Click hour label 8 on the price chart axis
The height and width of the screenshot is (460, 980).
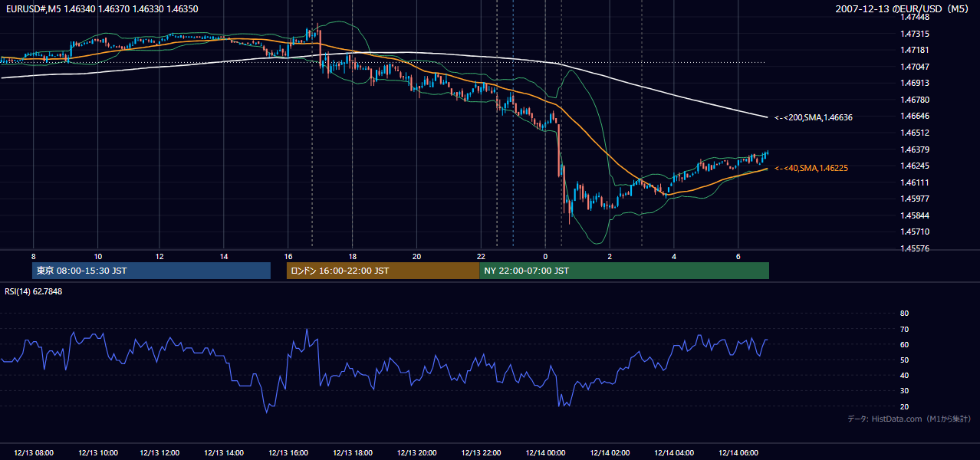33,255
